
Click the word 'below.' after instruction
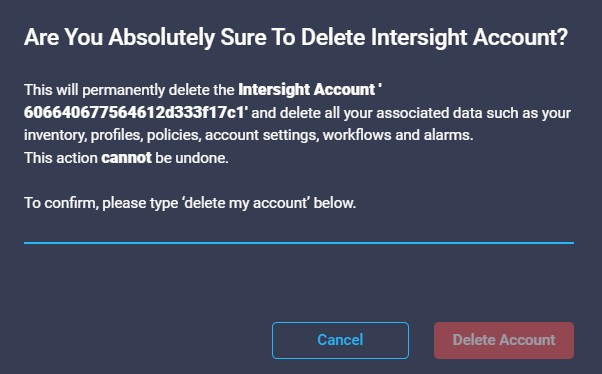click(x=335, y=203)
